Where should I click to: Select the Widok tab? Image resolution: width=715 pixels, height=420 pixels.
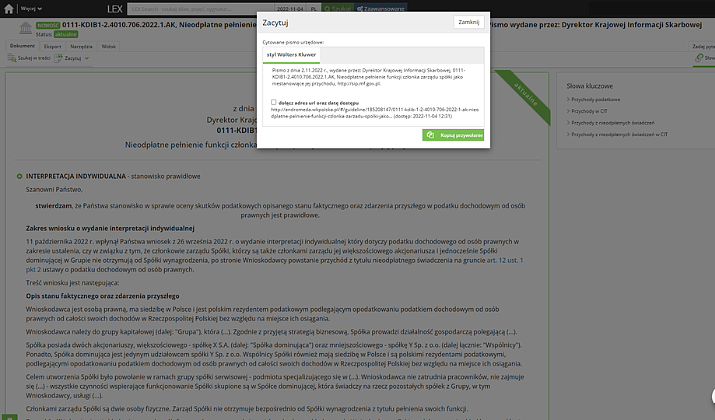point(109,46)
